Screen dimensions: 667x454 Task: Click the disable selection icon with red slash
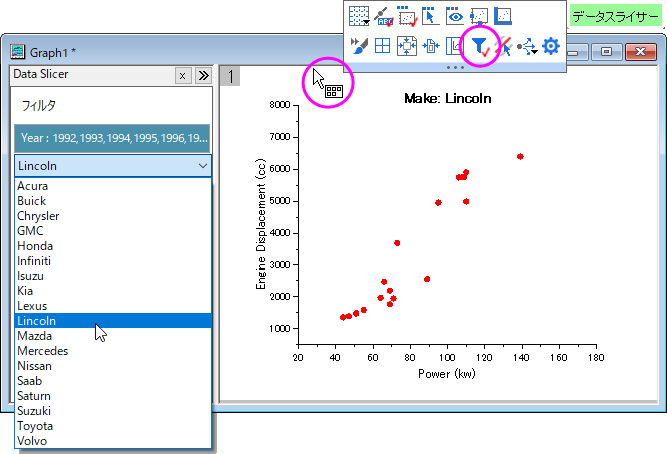pyautogui.click(x=504, y=46)
